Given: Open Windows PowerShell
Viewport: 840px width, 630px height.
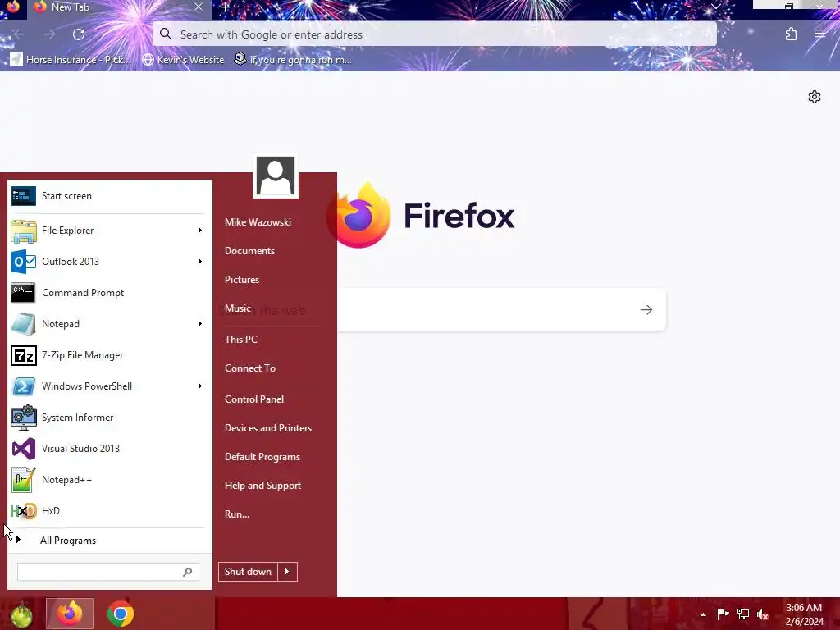Looking at the screenshot, I should tap(109, 386).
